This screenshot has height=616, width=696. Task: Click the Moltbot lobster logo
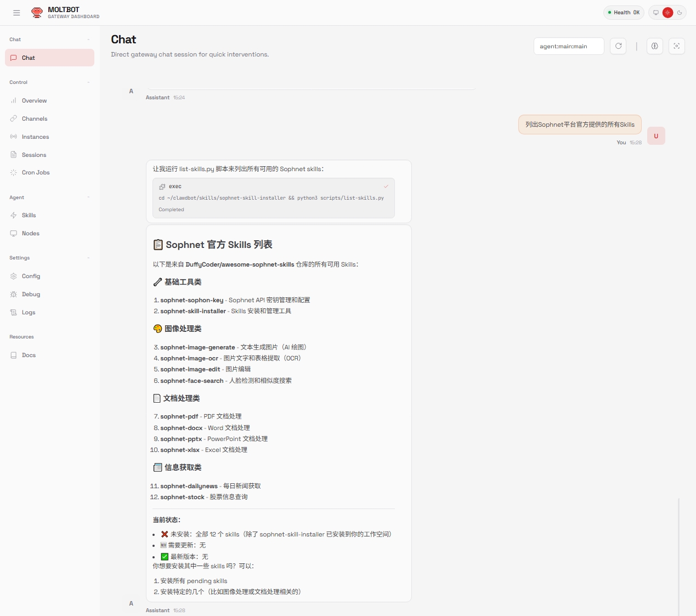tap(37, 13)
